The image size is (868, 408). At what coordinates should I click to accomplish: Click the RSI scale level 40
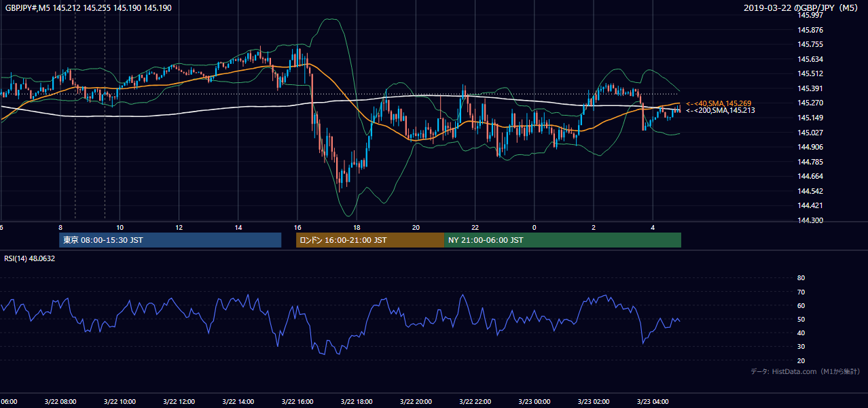(801, 333)
